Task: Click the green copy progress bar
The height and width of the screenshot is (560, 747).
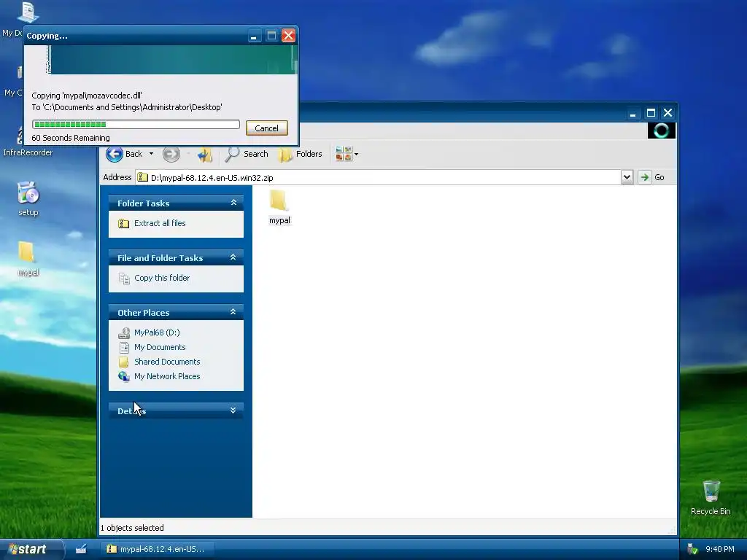Action: click(x=136, y=124)
